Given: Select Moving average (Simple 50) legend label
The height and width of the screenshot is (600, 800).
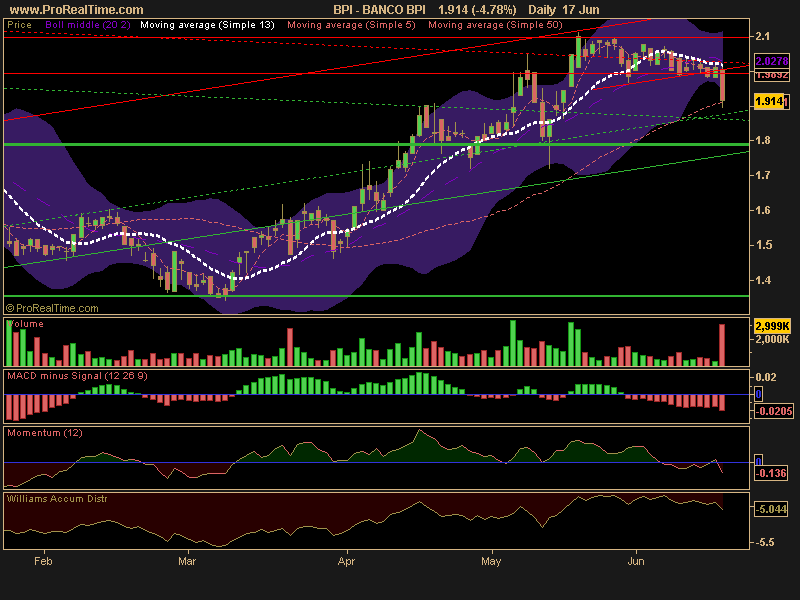Looking at the screenshot, I should [x=495, y=25].
